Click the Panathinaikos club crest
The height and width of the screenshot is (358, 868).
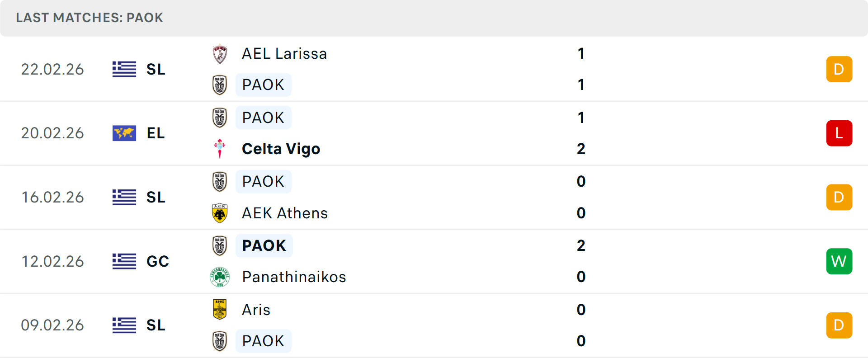[x=220, y=277]
